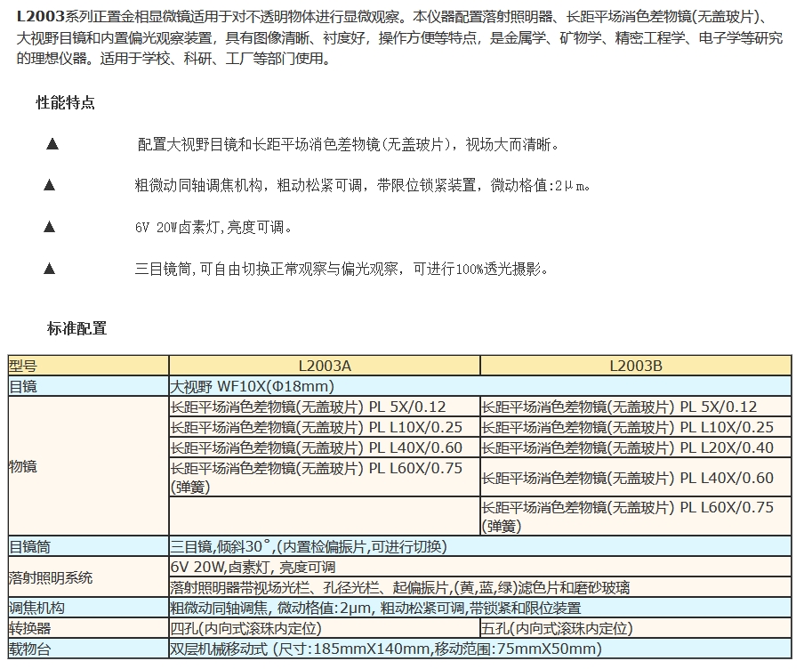The width and height of the screenshot is (812, 669).
Task: Click the 目镜 row label
Action: pyautogui.click(x=88, y=386)
